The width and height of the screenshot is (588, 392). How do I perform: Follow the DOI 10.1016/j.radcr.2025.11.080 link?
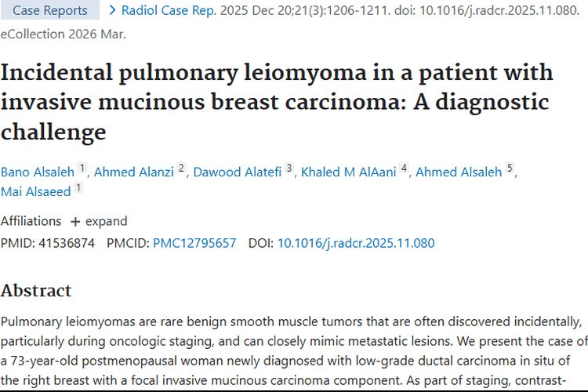coord(356,243)
